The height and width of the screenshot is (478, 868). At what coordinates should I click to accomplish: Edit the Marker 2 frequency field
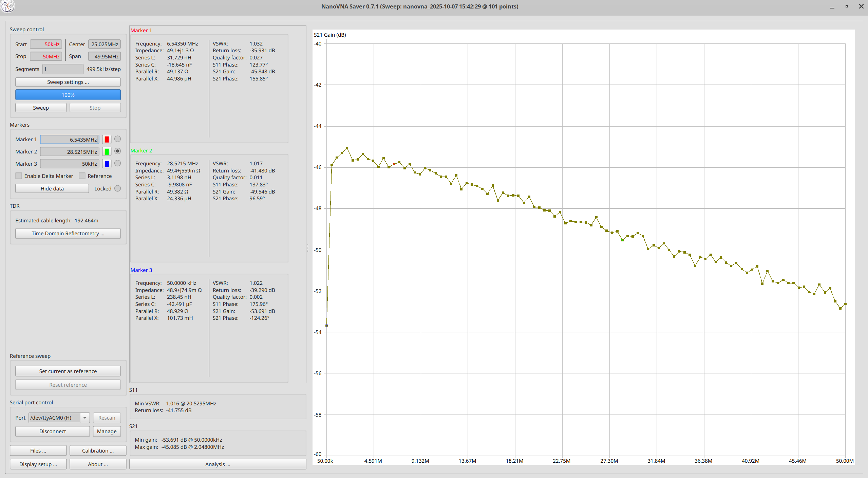[69, 151]
